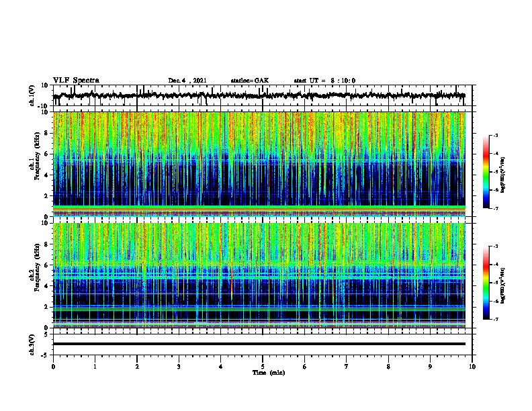Click the ch.1 spectrogram color scale bar
Viewport: 532px width, 411px height.
(x=486, y=172)
